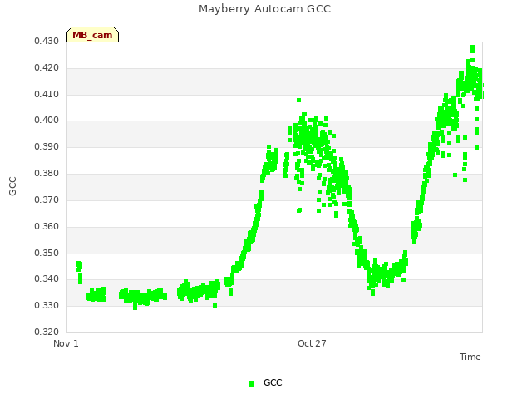Click the Nov 1 x-axis label

[66, 343]
